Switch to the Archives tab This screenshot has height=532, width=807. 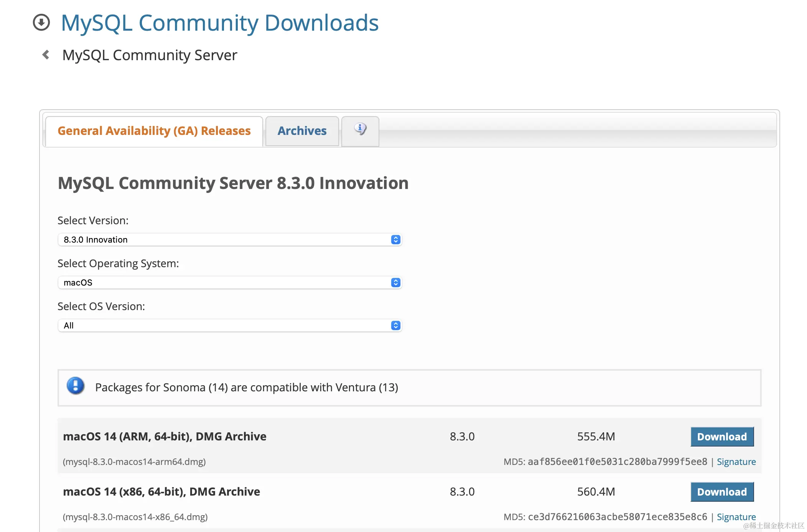tap(302, 131)
